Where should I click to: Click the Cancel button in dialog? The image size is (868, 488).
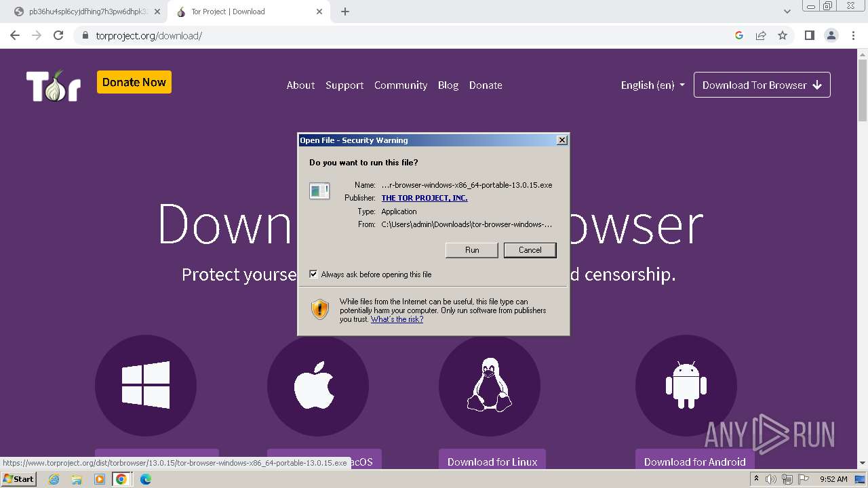[x=530, y=250]
